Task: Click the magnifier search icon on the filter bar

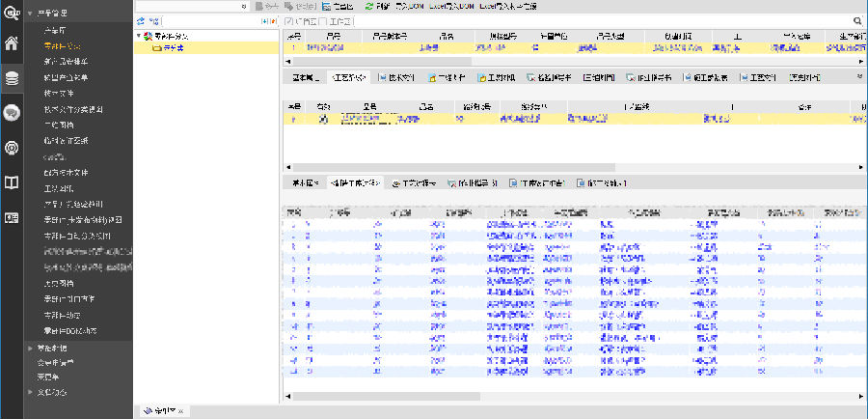Action: pos(858,20)
